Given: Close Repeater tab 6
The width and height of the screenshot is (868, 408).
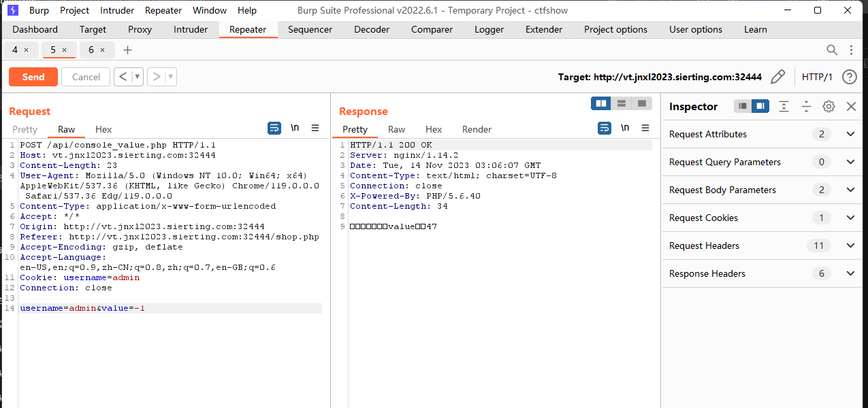Looking at the screenshot, I should [103, 50].
